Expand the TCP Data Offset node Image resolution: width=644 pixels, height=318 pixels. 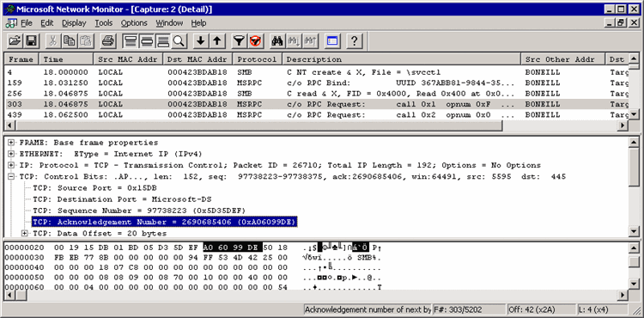coord(25,234)
